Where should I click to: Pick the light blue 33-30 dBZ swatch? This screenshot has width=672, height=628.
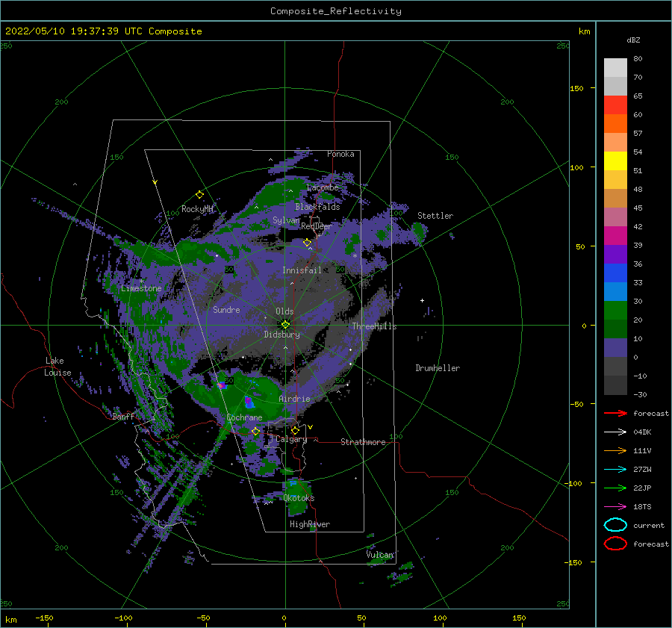coord(615,291)
